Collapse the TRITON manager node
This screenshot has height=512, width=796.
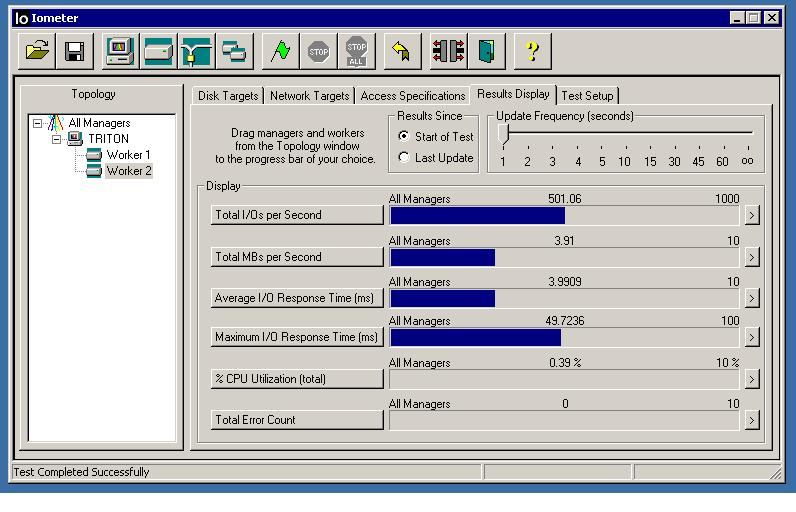point(56,139)
